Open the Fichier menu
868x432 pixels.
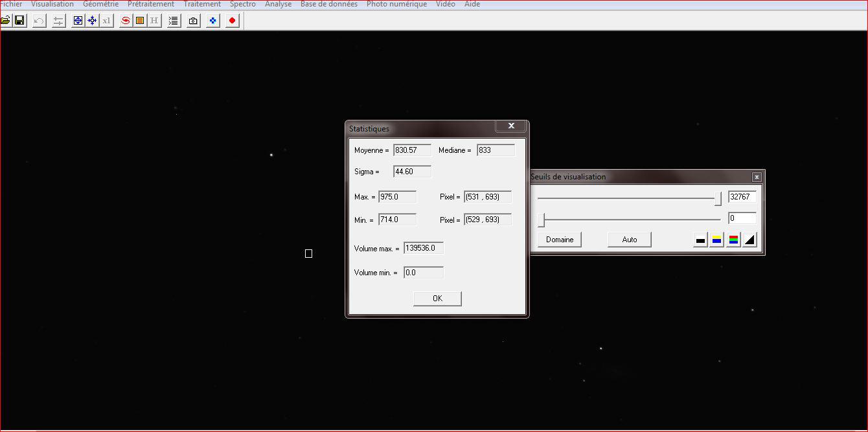tap(10, 5)
